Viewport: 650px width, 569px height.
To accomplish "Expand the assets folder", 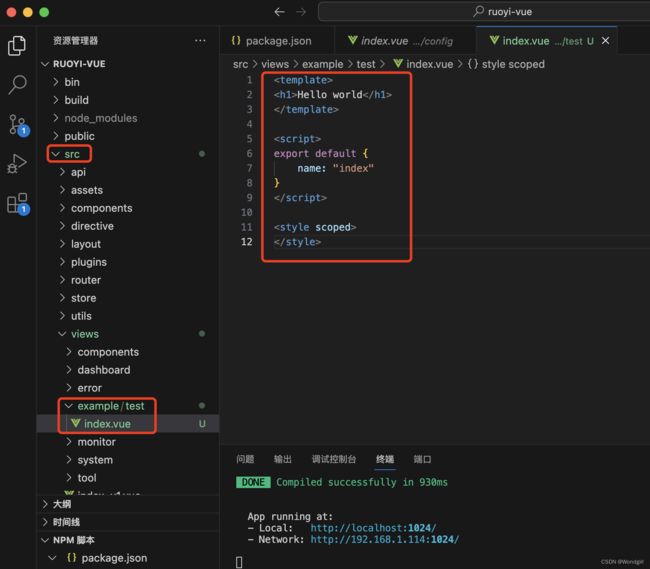I will tap(128, 190).
